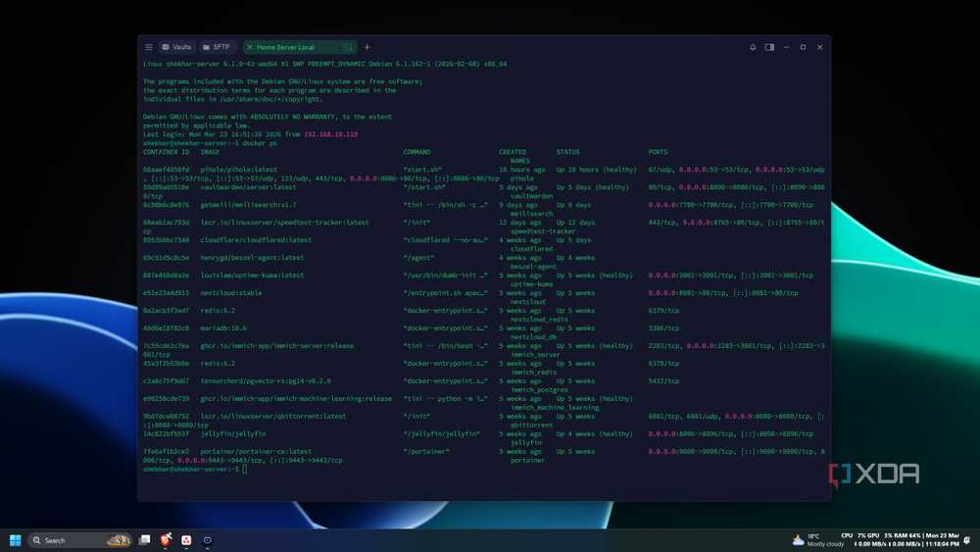Minimize the Termius window

coord(786,47)
